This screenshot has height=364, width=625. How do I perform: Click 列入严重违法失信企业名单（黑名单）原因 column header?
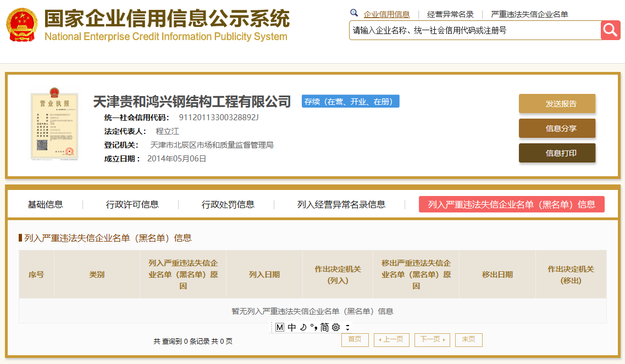[183, 275]
